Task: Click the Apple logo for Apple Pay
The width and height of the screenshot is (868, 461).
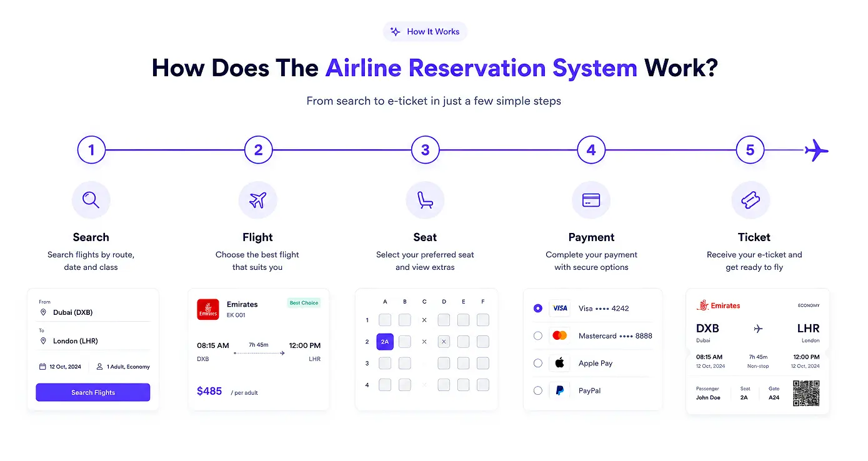Action: pos(560,363)
